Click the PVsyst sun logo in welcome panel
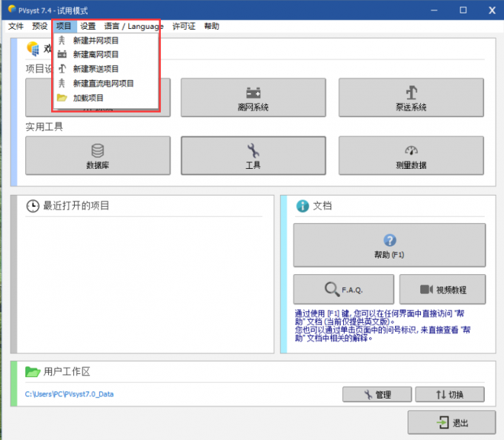Viewport: 504px width, 440px height. [x=33, y=49]
